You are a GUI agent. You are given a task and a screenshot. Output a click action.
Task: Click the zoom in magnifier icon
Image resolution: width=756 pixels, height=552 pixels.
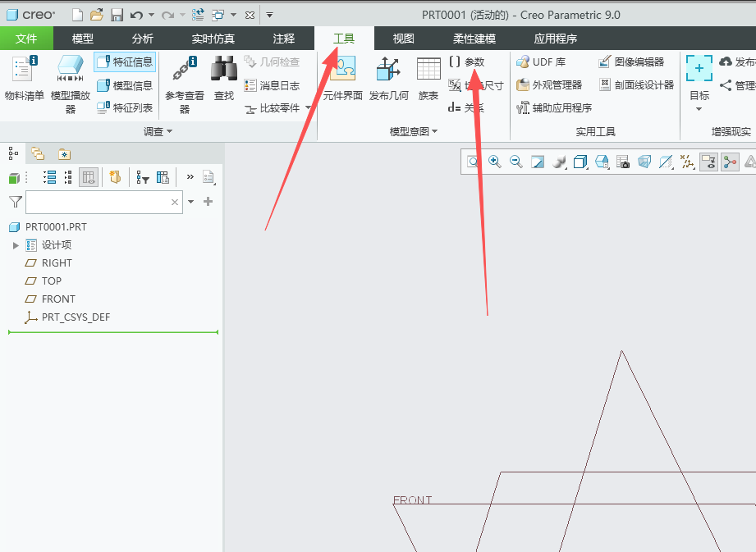(494, 162)
